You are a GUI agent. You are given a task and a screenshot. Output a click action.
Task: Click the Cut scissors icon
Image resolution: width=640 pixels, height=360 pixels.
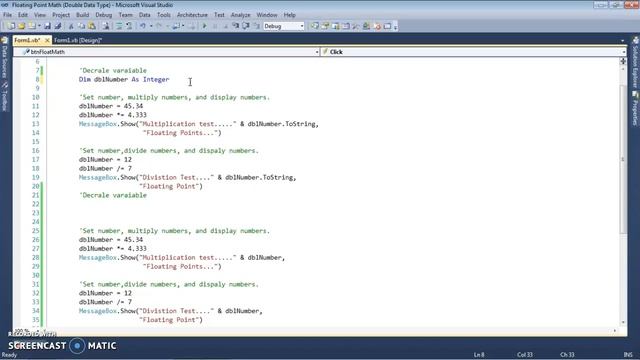point(71,26)
